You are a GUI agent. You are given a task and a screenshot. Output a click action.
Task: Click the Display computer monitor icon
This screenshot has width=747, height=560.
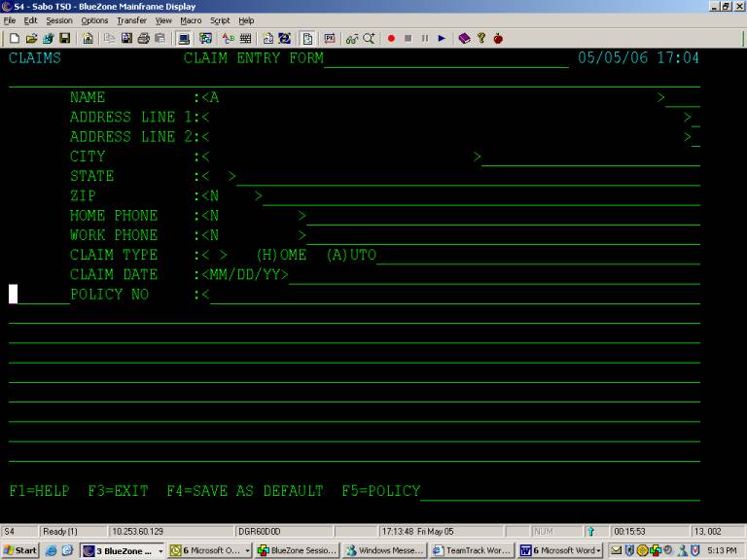[x=184, y=39]
